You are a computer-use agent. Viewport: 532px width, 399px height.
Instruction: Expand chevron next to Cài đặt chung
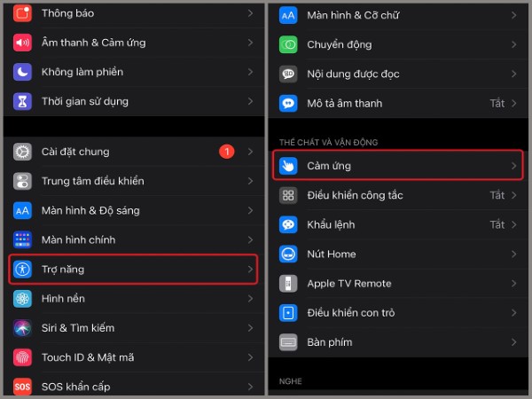coord(250,152)
